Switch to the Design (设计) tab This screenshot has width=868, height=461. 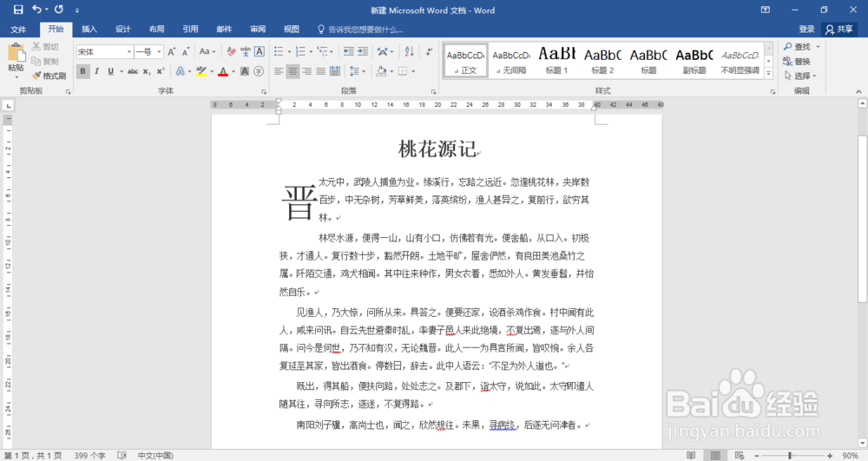click(x=123, y=29)
